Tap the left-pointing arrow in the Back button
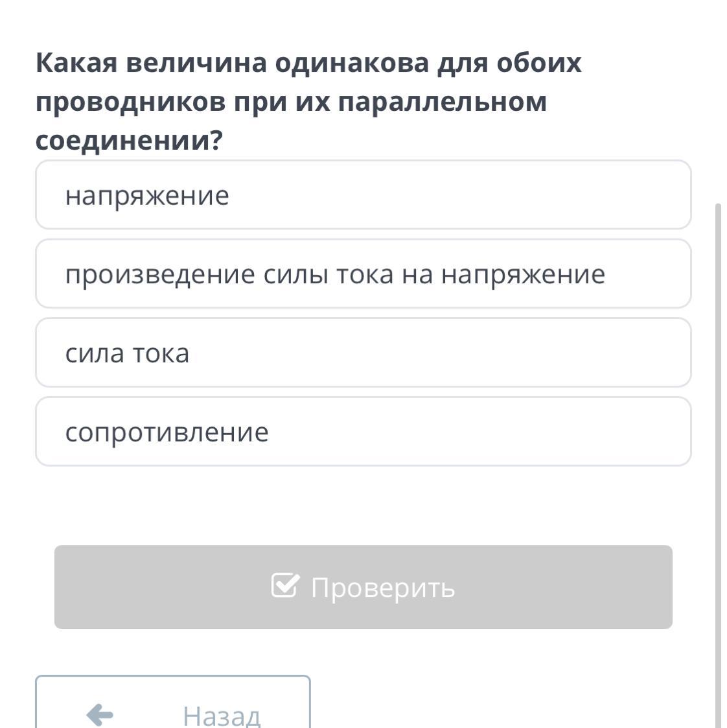 pyautogui.click(x=98, y=716)
